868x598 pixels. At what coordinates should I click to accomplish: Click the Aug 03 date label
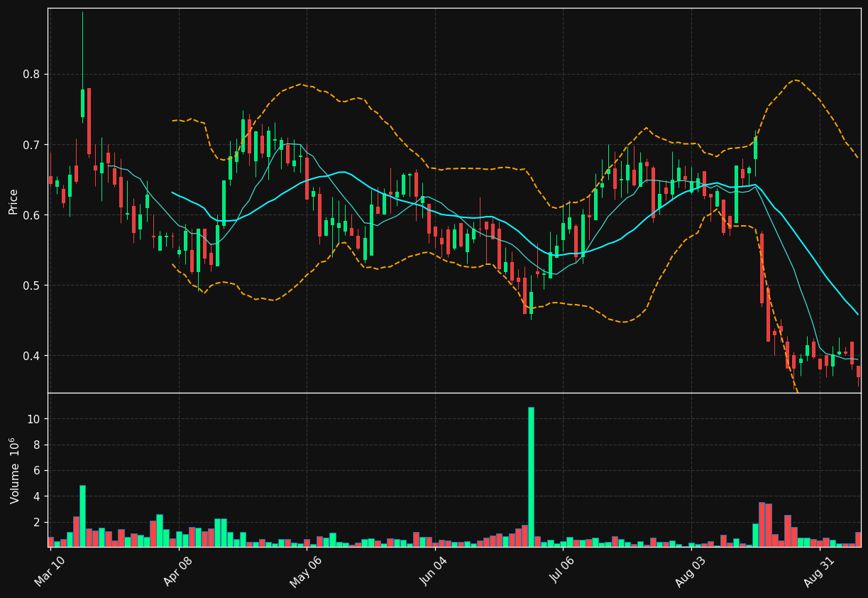691,571
